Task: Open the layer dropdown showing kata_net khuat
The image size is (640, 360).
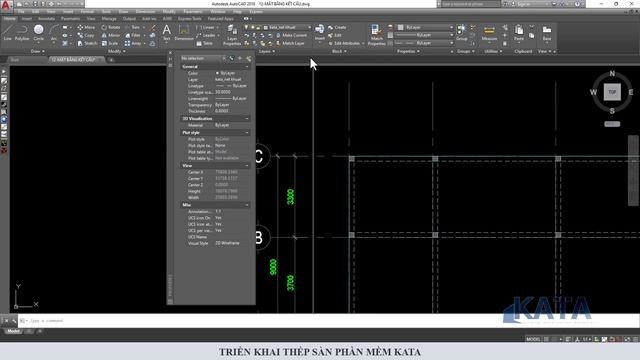Action: (278, 27)
